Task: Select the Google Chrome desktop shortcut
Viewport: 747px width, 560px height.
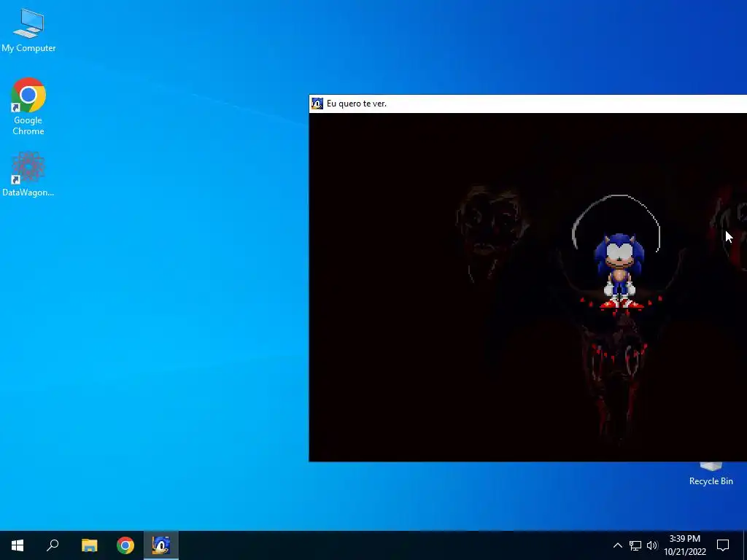Action: point(28,106)
